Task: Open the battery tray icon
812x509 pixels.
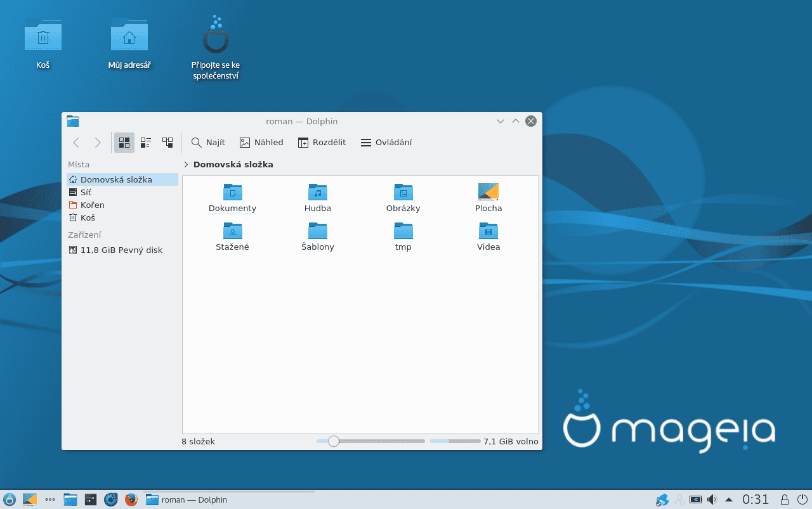Action: [x=696, y=499]
